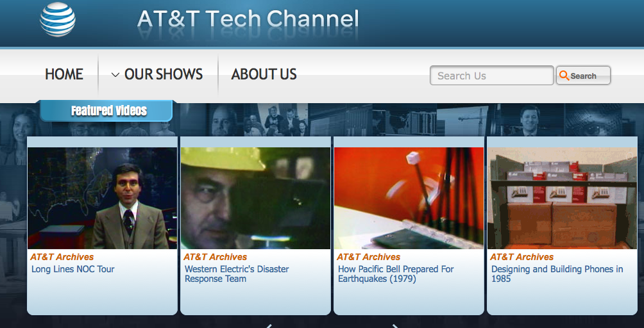Screen dimensions: 644x328
Task: Open the hard hat worker video thumbnail
Action: (x=255, y=198)
